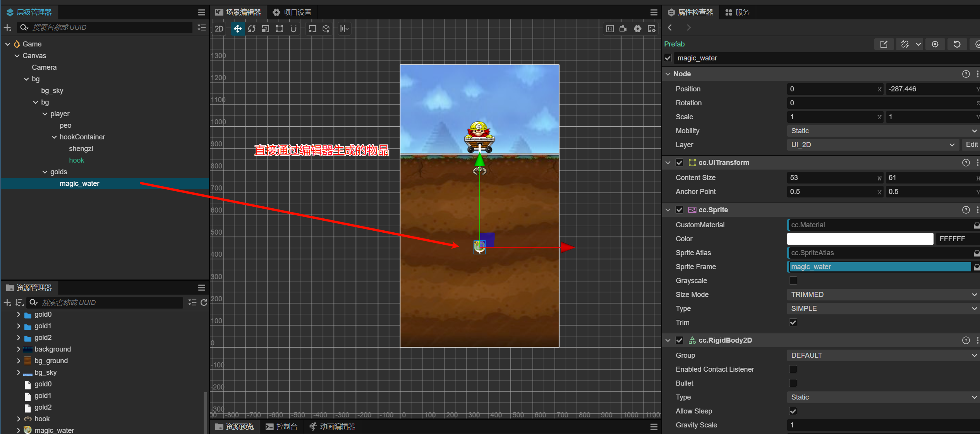This screenshot has height=434, width=980.
Task: Open the Mobility dropdown
Action: point(883,131)
